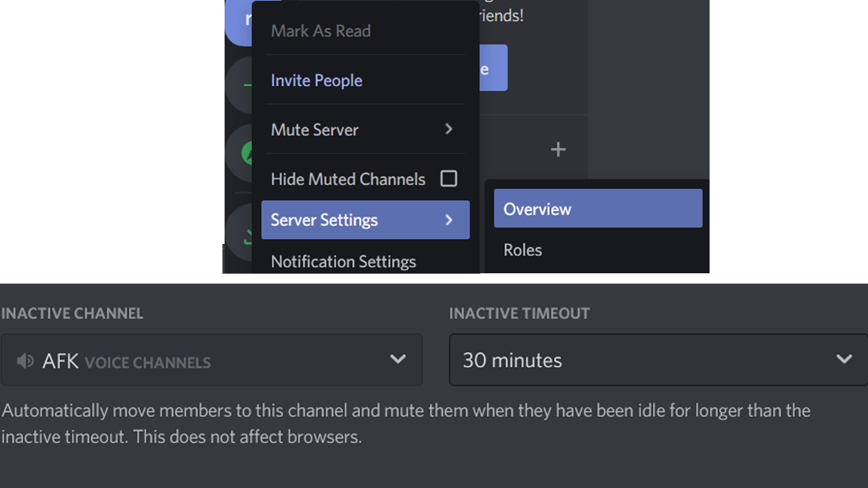Image resolution: width=868 pixels, height=488 pixels.
Task: Toggle the Hide Muted Channels checkbox
Action: tap(448, 178)
